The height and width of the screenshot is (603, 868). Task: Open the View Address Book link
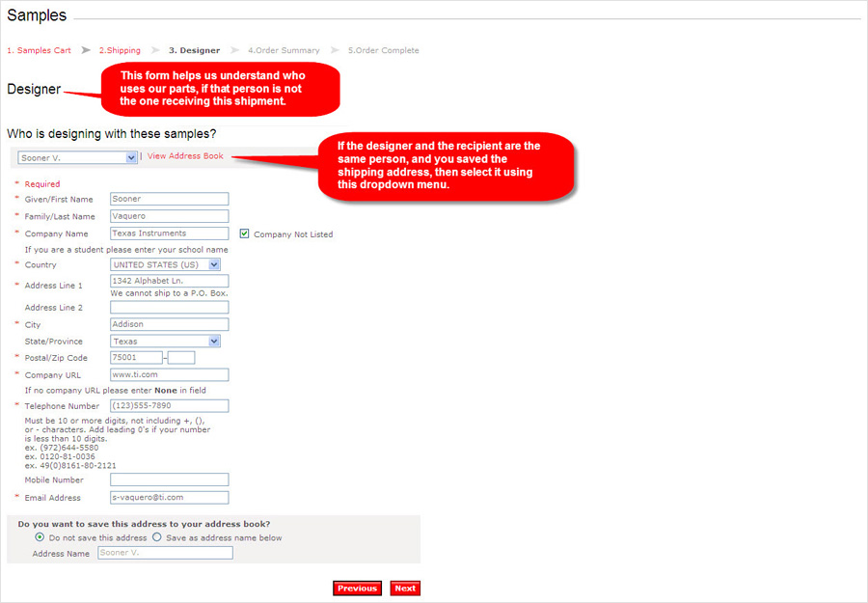pyautogui.click(x=185, y=155)
